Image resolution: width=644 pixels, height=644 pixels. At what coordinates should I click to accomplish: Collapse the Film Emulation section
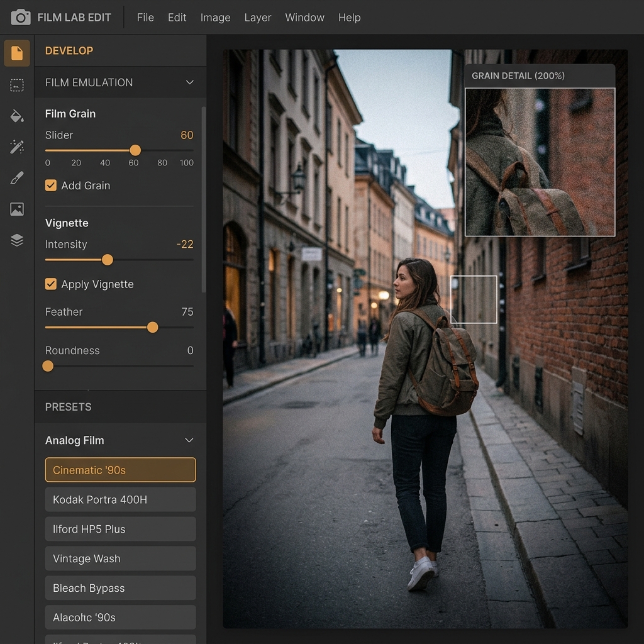(189, 82)
